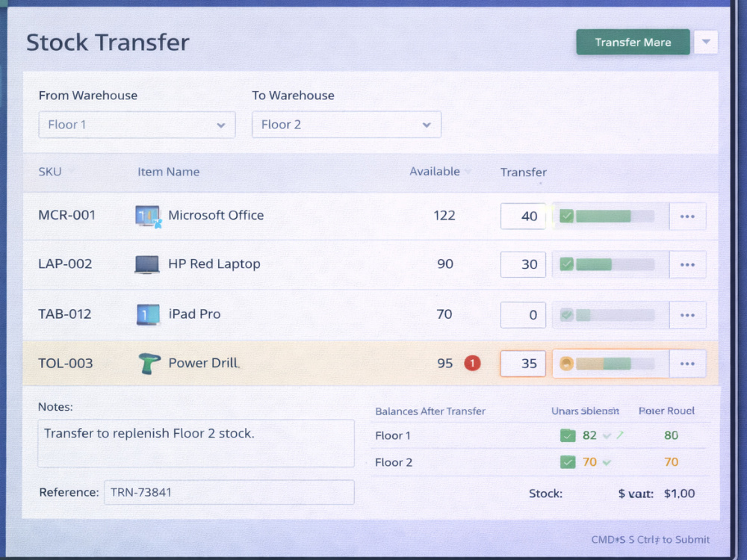
Task: Click available quantity 122
Action: click(x=444, y=216)
